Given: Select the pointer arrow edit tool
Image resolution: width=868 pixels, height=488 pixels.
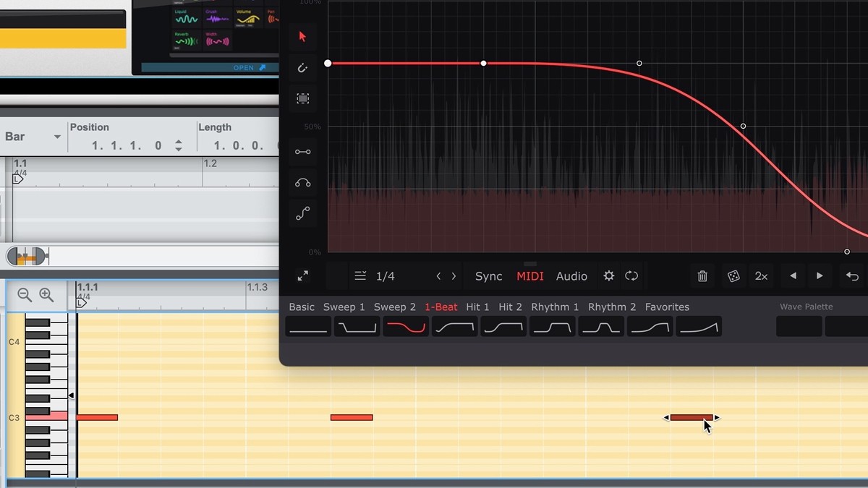Looking at the screenshot, I should pyautogui.click(x=302, y=37).
